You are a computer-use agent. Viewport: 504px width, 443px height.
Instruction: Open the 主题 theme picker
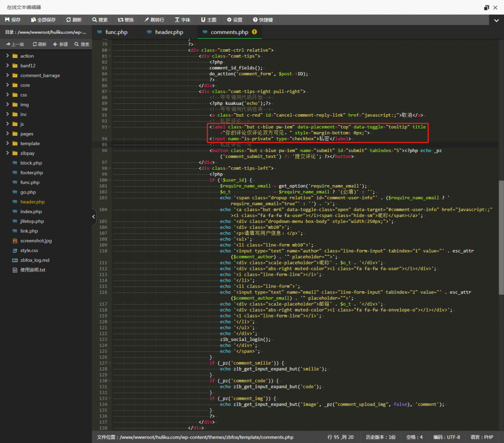point(208,20)
